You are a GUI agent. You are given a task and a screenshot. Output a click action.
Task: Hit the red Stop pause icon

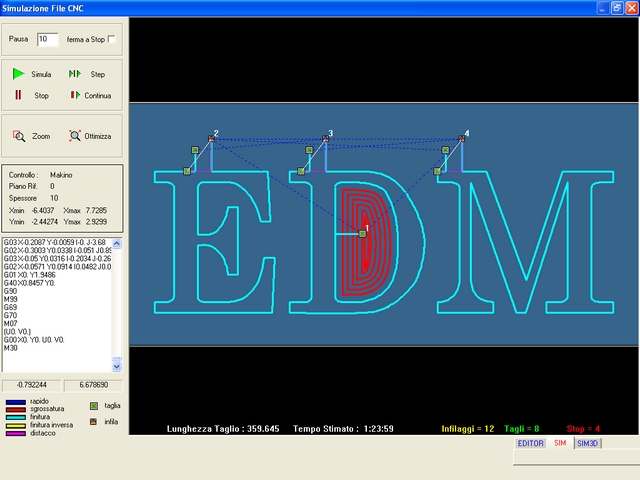pos(18,95)
